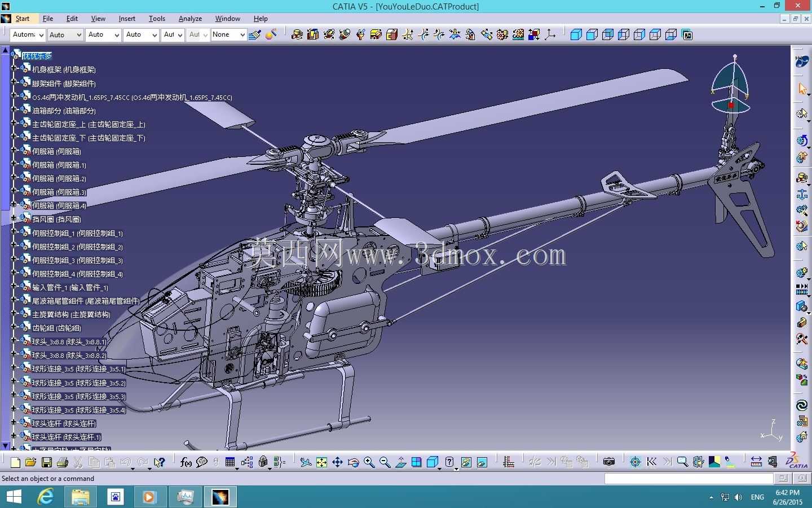Expand the 主旋翼结构 tree node
812x508 pixels.
click(14, 314)
